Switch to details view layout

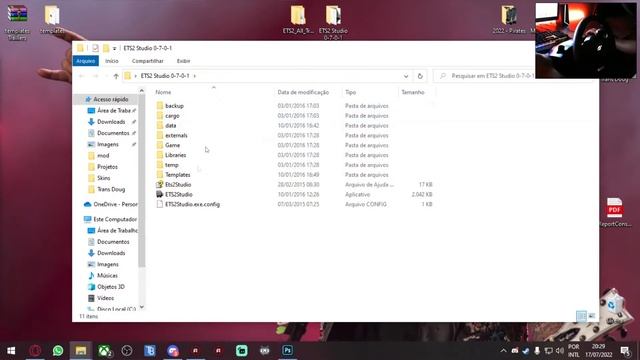coord(581,316)
